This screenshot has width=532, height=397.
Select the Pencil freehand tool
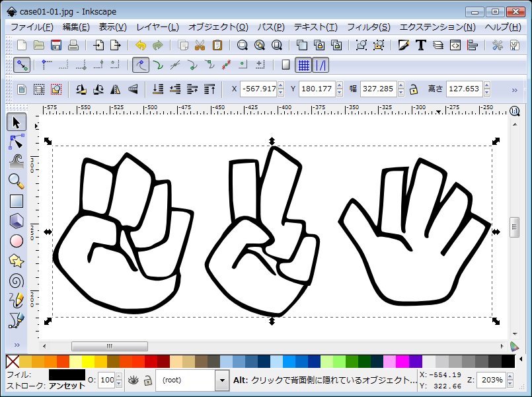coord(17,300)
